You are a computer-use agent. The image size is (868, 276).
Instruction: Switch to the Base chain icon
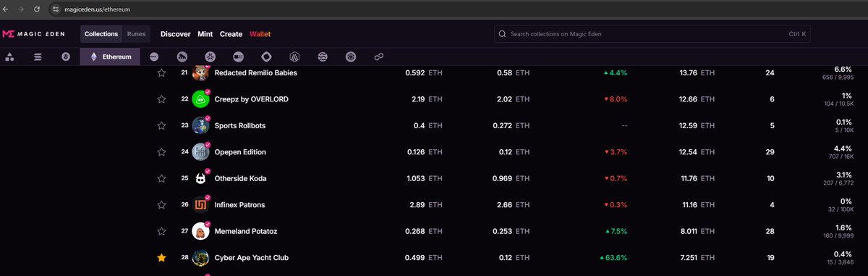(x=154, y=57)
